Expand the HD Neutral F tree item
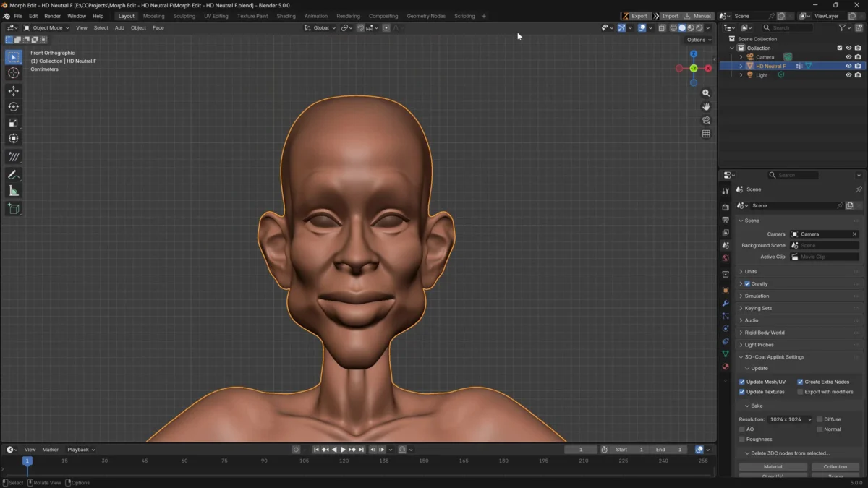This screenshot has height=488, width=868. click(x=741, y=66)
